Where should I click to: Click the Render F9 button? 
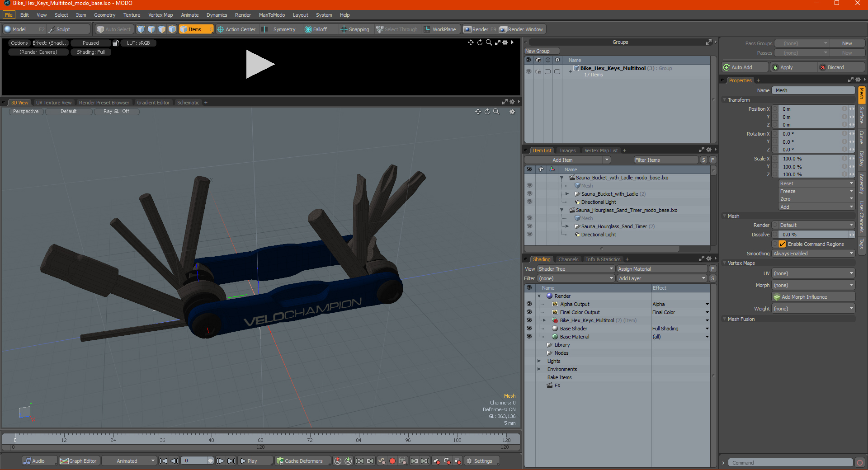(x=480, y=29)
